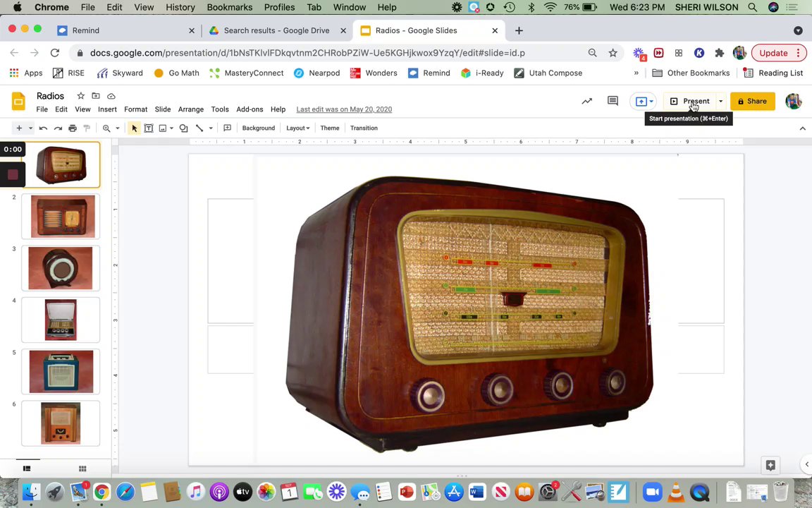The image size is (812, 508).
Task: Bookmark this page with the star
Action: (x=613, y=53)
